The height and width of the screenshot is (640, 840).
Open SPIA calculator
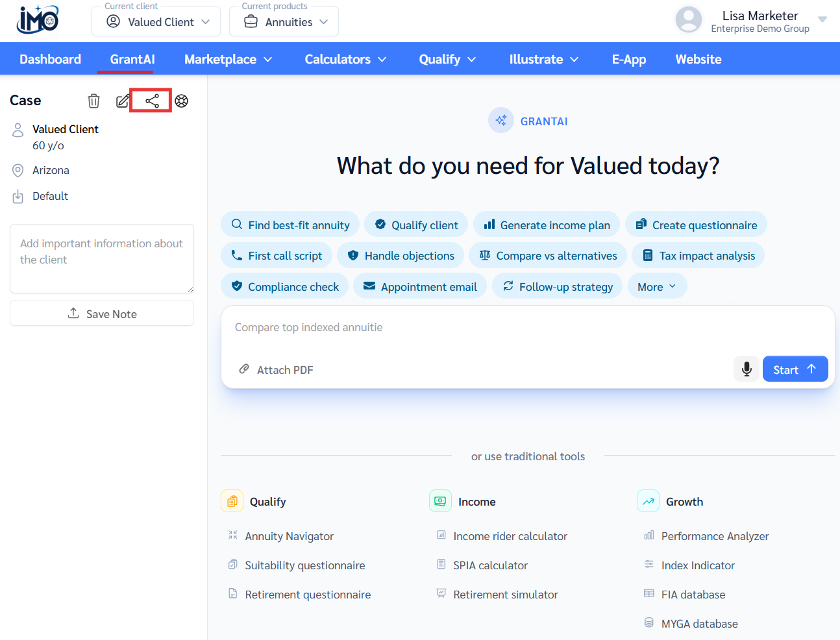(490, 565)
